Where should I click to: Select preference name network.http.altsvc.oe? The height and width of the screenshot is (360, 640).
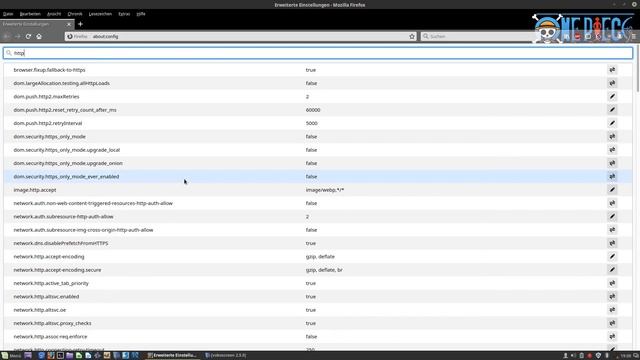[x=40, y=310]
